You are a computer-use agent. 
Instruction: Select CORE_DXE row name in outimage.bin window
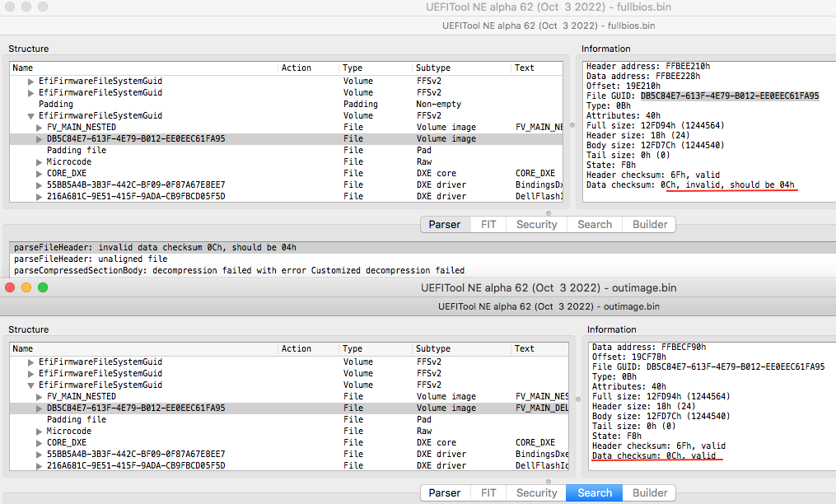coord(67,443)
